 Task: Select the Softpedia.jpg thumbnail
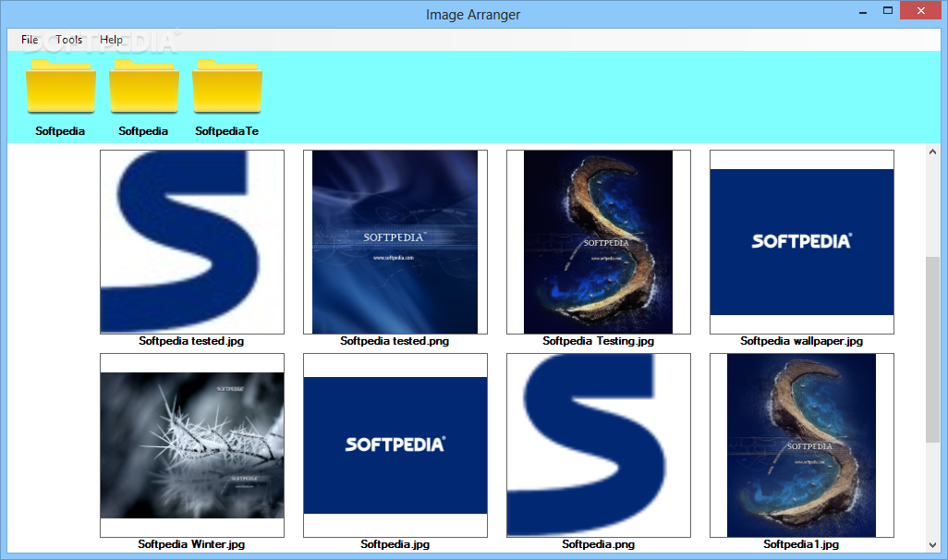click(x=395, y=445)
